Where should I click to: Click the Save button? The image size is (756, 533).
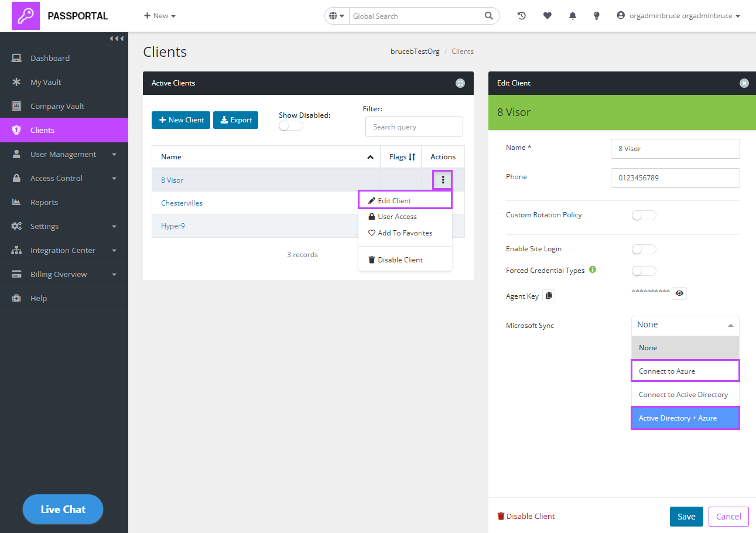(x=686, y=517)
